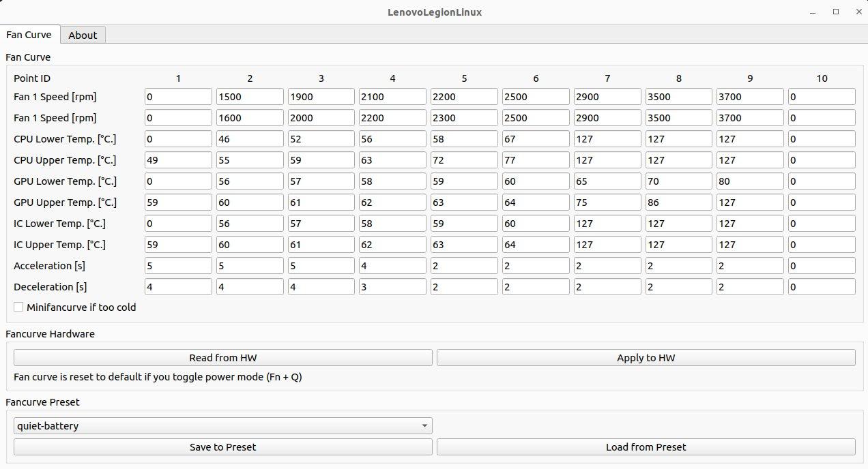
Task: Select the Fan Curve tab
Action: [29, 34]
